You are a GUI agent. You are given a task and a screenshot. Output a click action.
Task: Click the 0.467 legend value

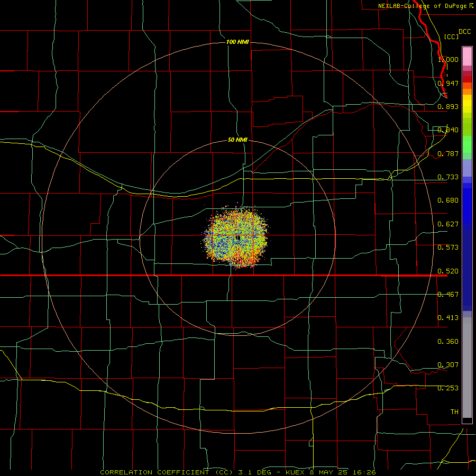click(448, 295)
